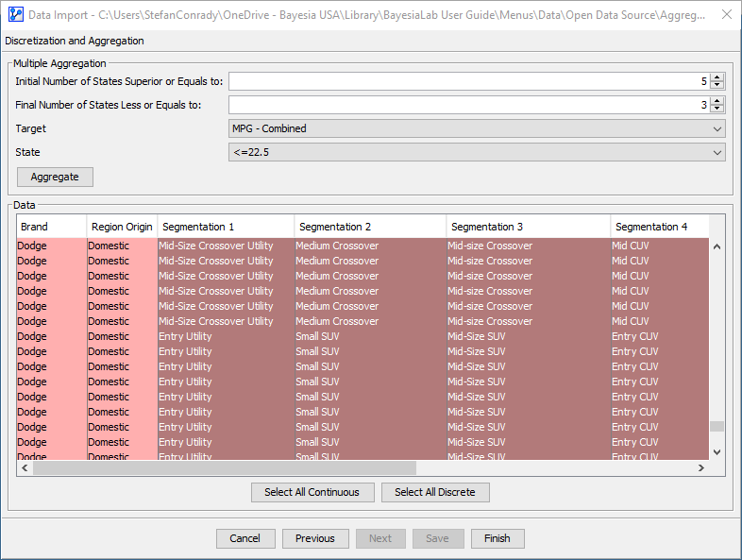Go back with the Previous button

point(315,538)
